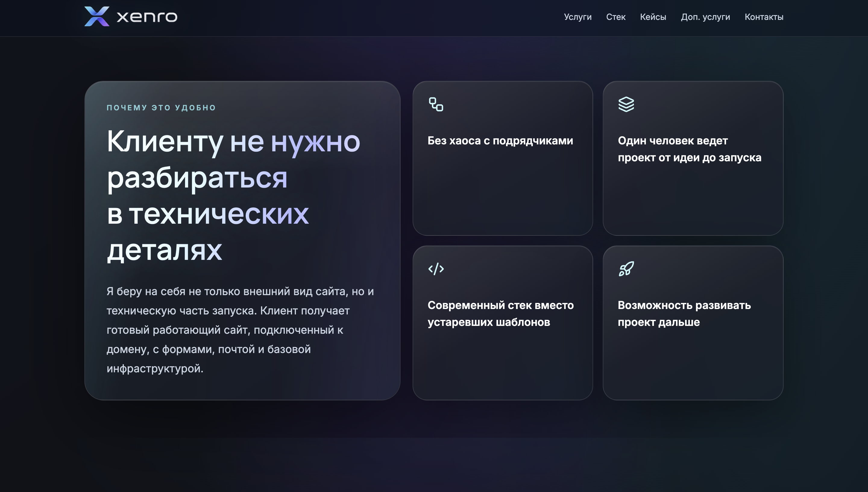
Task: Open the Кейсы nav item
Action: pos(653,17)
